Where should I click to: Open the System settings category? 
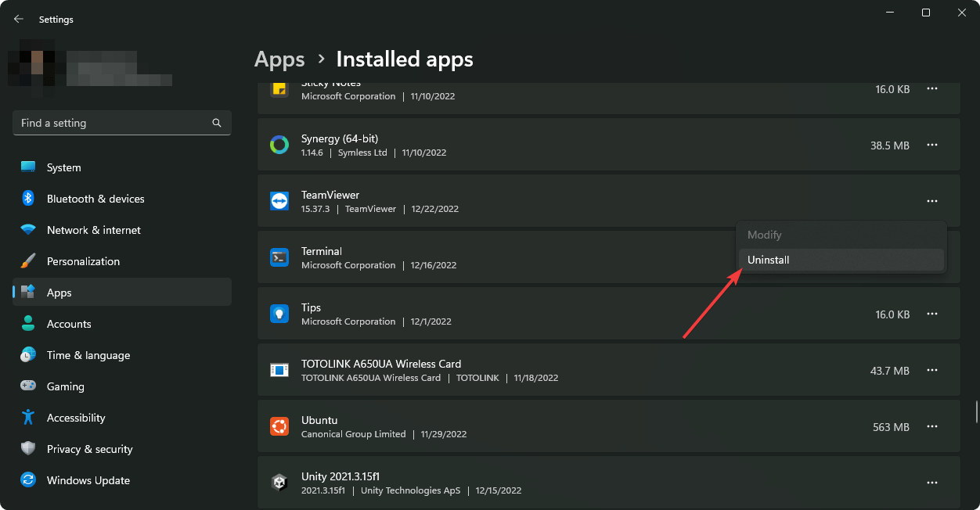tap(122, 167)
